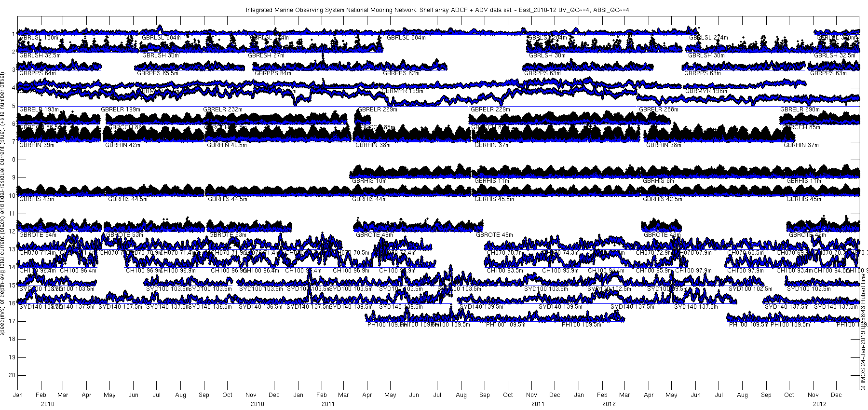Click y-axis tick label '10'
Screen dimensions: 868x410
tap(12, 196)
